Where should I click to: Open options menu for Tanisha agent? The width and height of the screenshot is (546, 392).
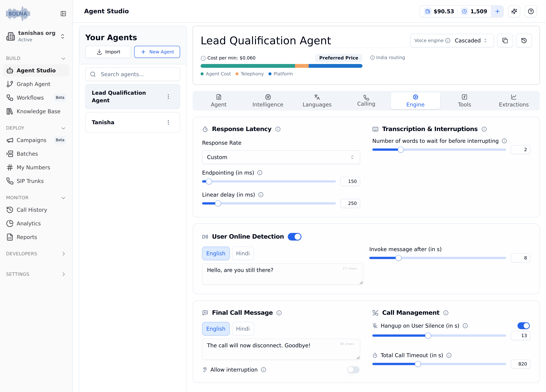click(x=168, y=122)
